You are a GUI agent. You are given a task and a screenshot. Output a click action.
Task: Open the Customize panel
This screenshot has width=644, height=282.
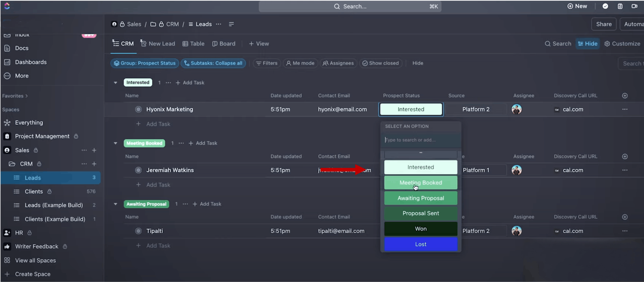(x=622, y=44)
